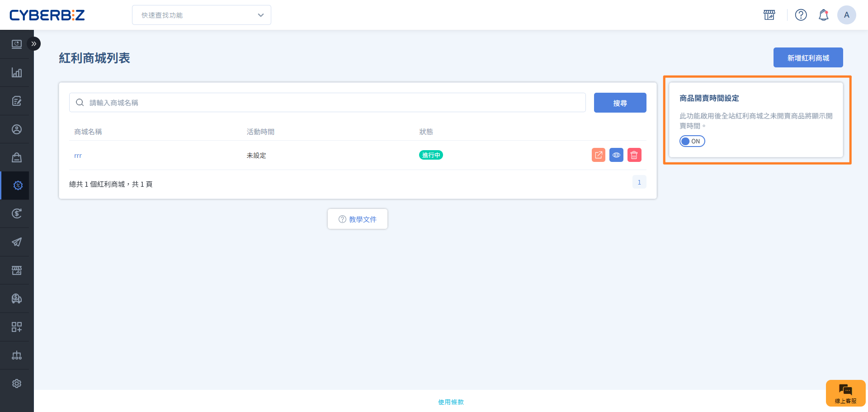Open the bar chart reports sidebar icon
Screen dimensions: 868x412
coord(17,73)
